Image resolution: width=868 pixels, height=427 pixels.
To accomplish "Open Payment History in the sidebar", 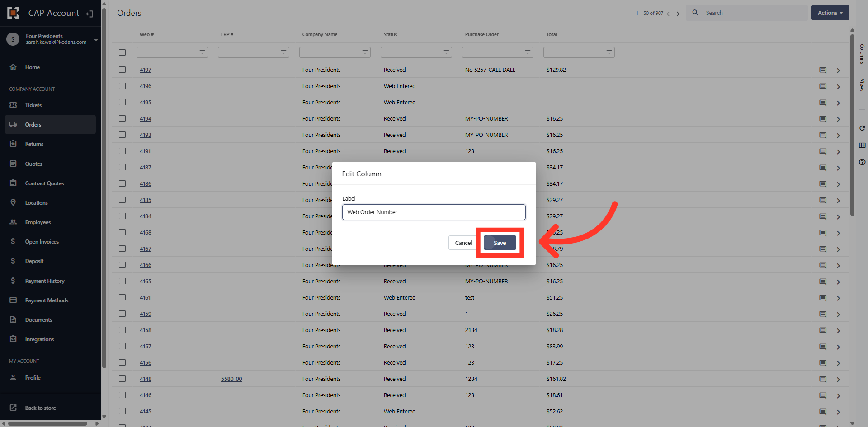I will click(50, 281).
